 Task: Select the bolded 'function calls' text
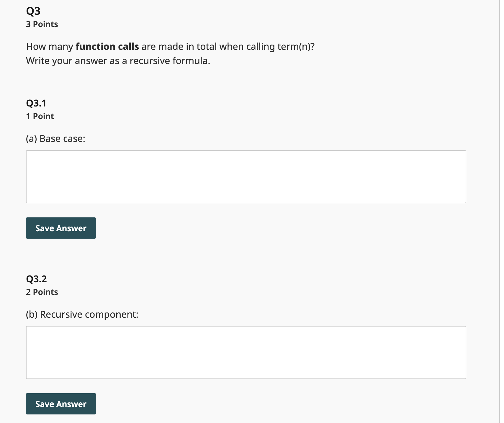[107, 46]
